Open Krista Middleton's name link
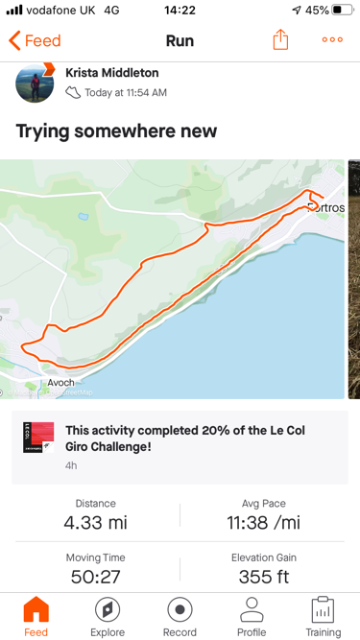The width and height of the screenshot is (360, 640). point(112,73)
